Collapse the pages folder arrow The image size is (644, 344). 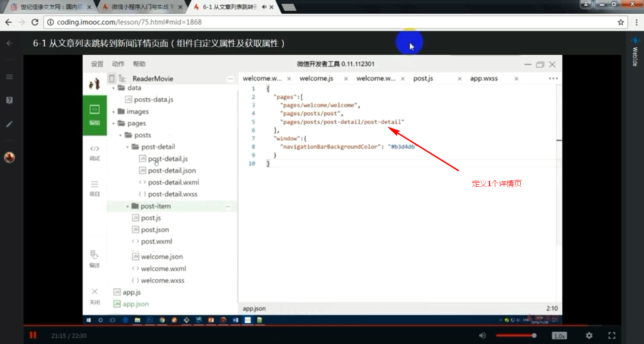coord(114,123)
